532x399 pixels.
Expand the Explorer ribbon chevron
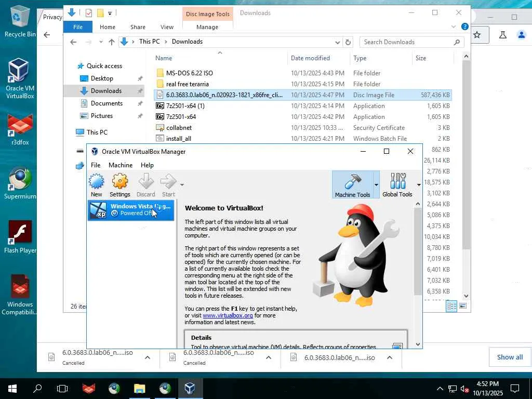(x=454, y=27)
